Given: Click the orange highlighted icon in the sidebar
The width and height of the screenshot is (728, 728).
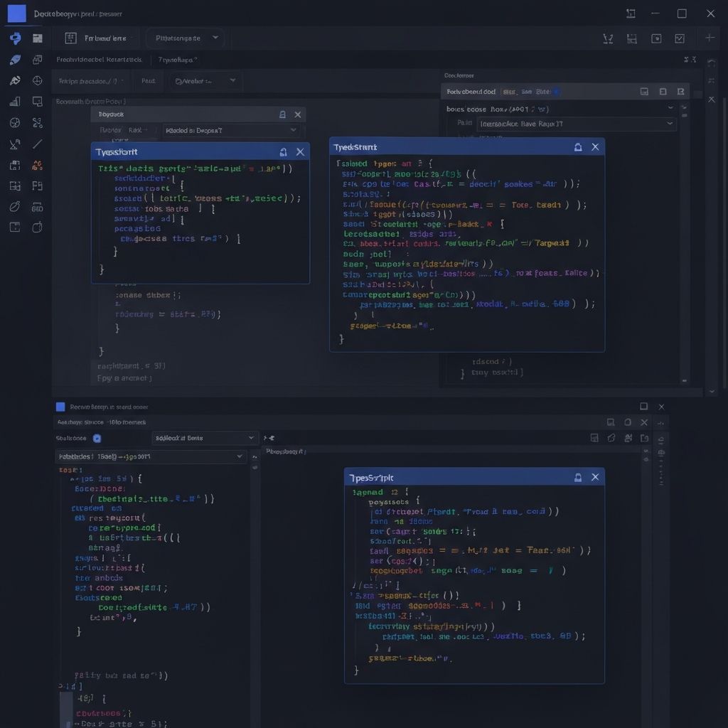Looking at the screenshot, I should coord(38,166).
